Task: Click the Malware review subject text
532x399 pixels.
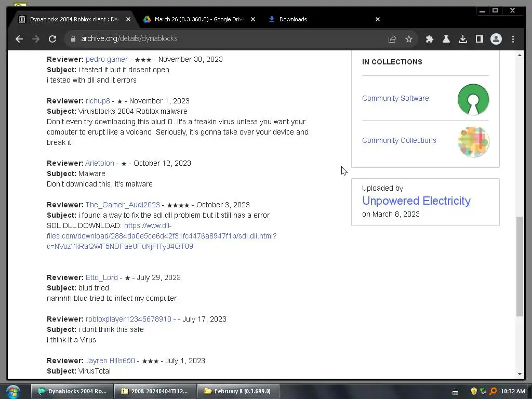Action: pos(91,174)
